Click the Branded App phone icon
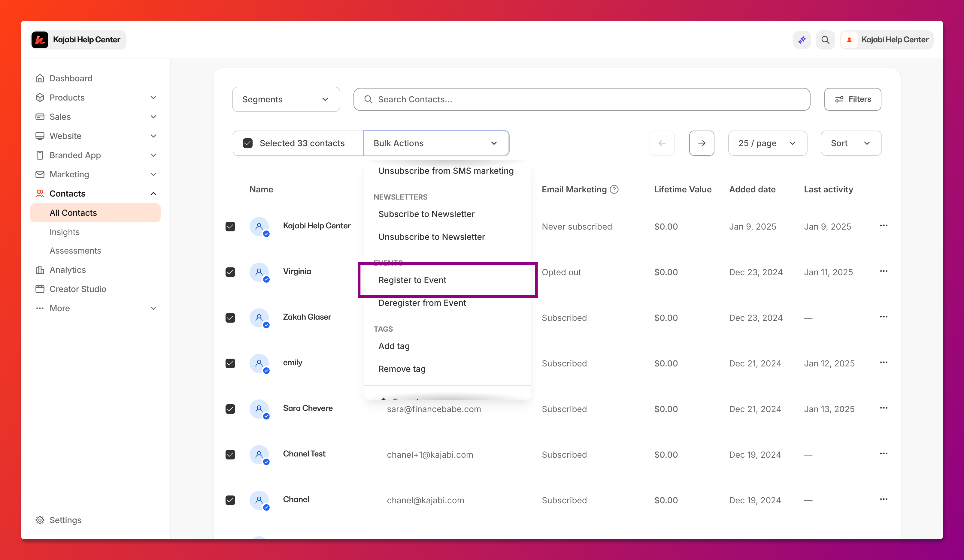Screen dimensions: 964x560 click(x=40, y=155)
